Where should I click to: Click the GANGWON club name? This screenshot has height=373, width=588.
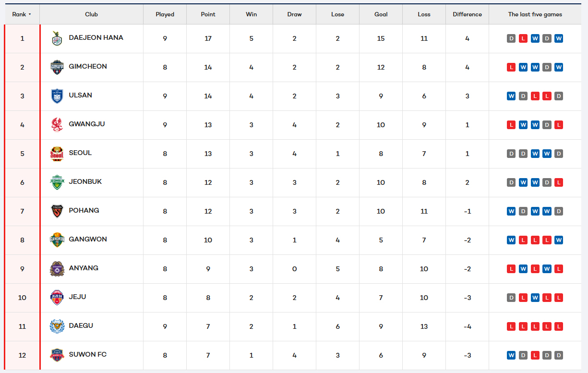(88, 239)
